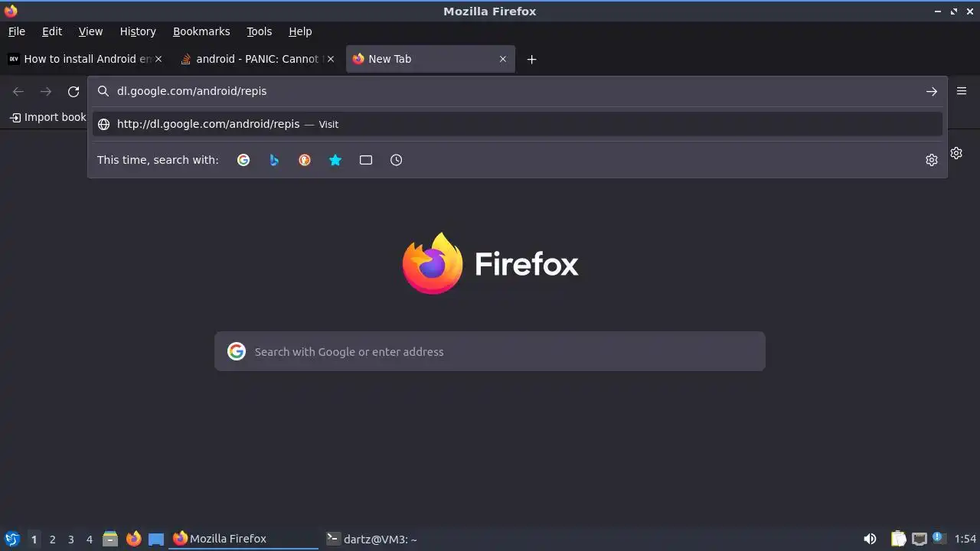This screenshot has width=980, height=551.
Task: Search this time with Google icon
Action: pos(243,160)
